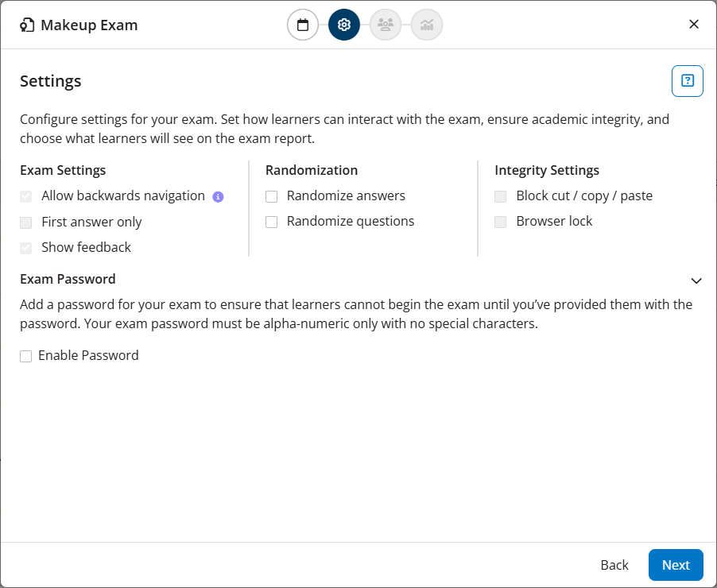
Task: Enable the Randomize questions option
Action: click(271, 221)
